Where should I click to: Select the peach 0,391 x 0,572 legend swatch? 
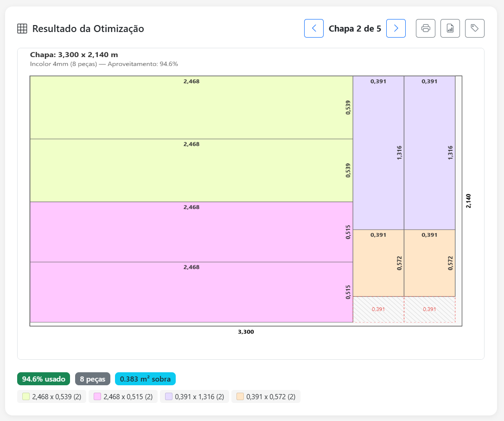tap(240, 396)
